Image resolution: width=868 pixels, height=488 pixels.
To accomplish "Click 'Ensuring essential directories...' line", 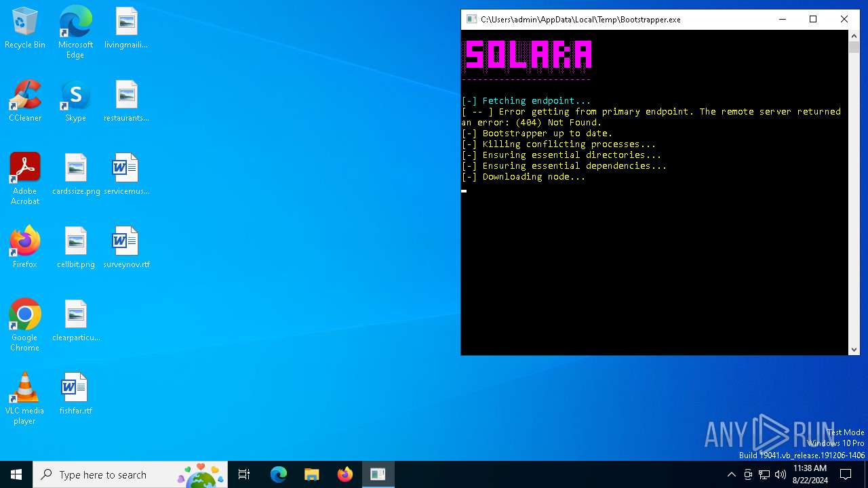I will click(x=561, y=155).
